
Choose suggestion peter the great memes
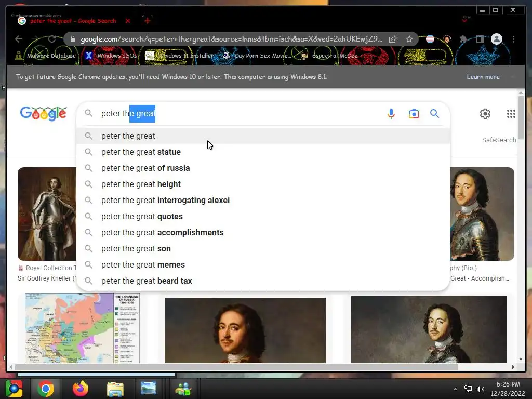click(263, 265)
